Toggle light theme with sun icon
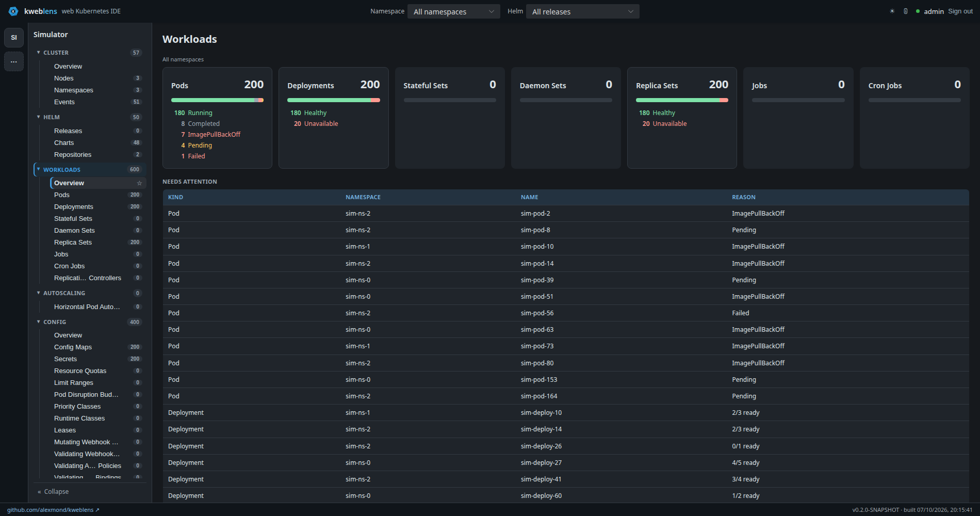This screenshot has width=980, height=516. click(892, 11)
